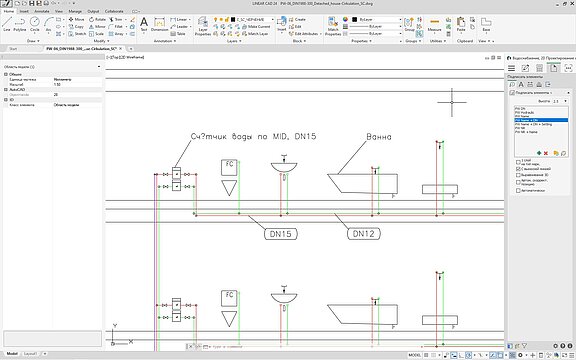The width and height of the screenshot is (576, 360).
Task: Enable the bottom checkbox in right panel
Action: tap(518, 191)
